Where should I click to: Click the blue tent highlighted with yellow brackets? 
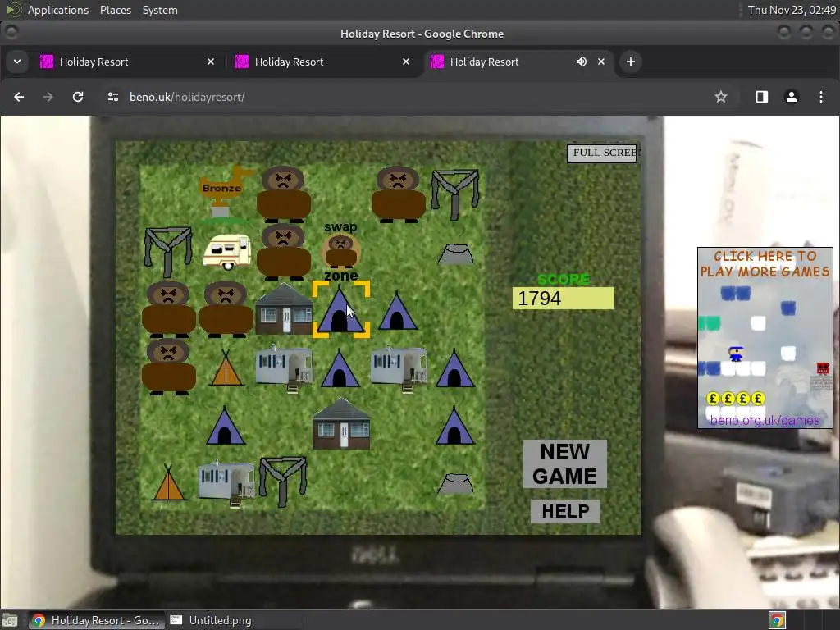340,309
